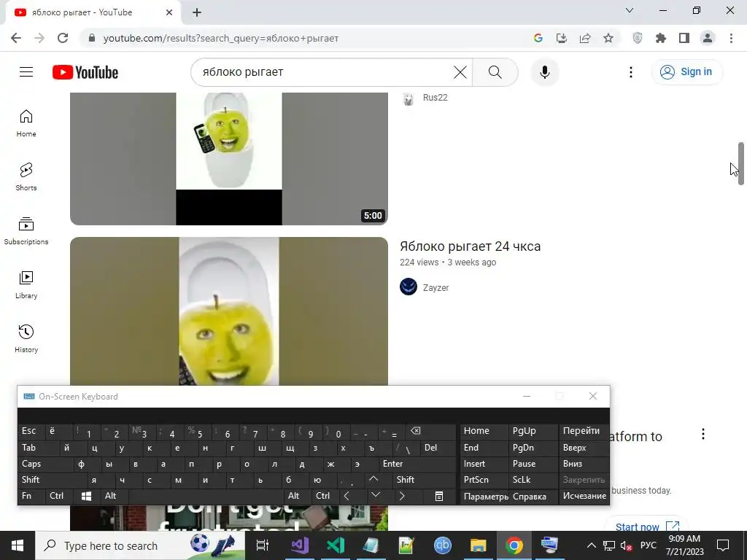Open the Chrome extensions puzzle icon

pyautogui.click(x=661, y=38)
